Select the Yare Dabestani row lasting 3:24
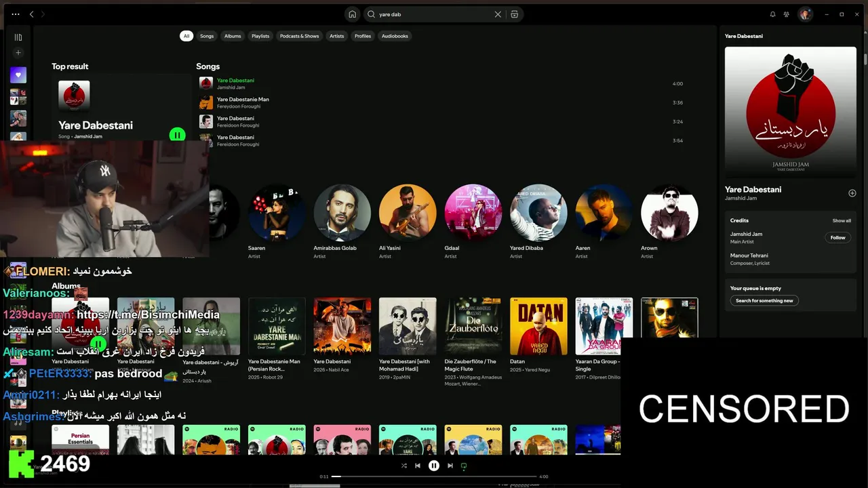The width and height of the screenshot is (868, 488). (441, 121)
